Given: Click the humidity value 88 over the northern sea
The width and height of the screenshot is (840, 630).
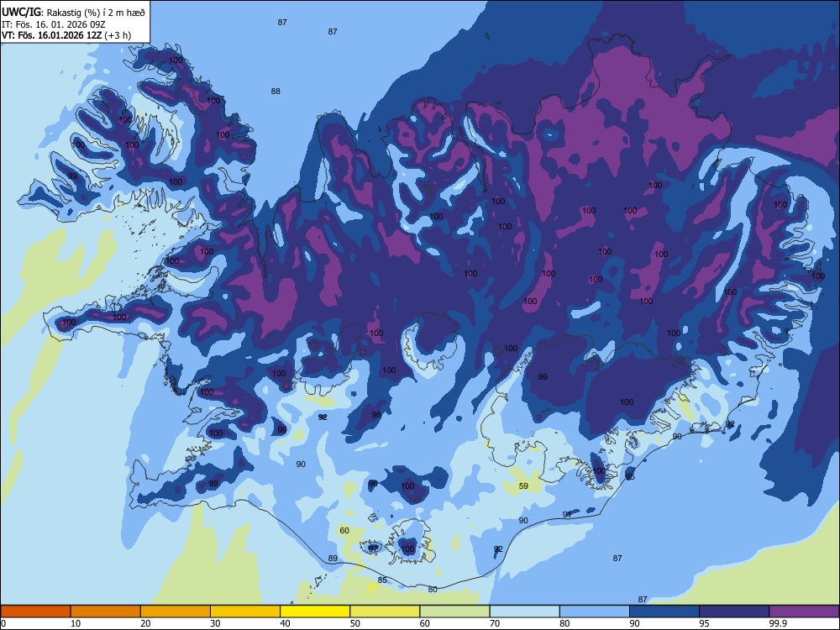Looking at the screenshot, I should [276, 91].
